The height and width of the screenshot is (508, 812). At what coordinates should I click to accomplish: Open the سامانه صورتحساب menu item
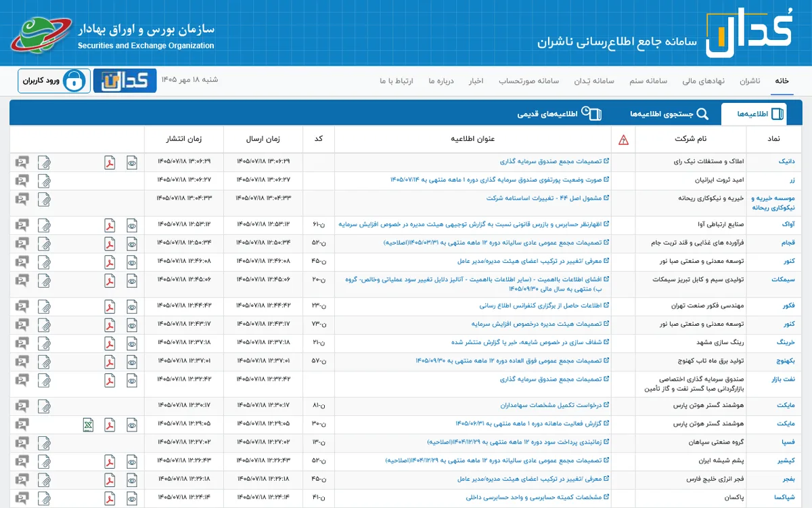click(x=528, y=81)
